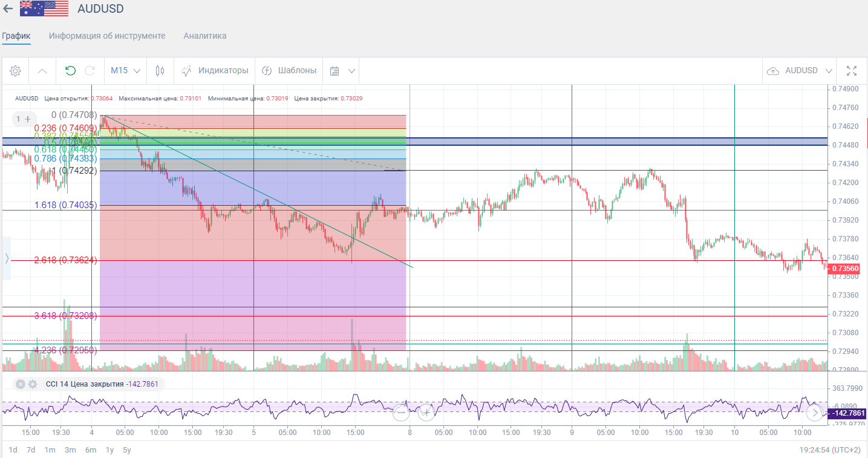This screenshot has width=868, height=458.
Task: Click the '1 +' chart counter button
Action: click(x=24, y=119)
